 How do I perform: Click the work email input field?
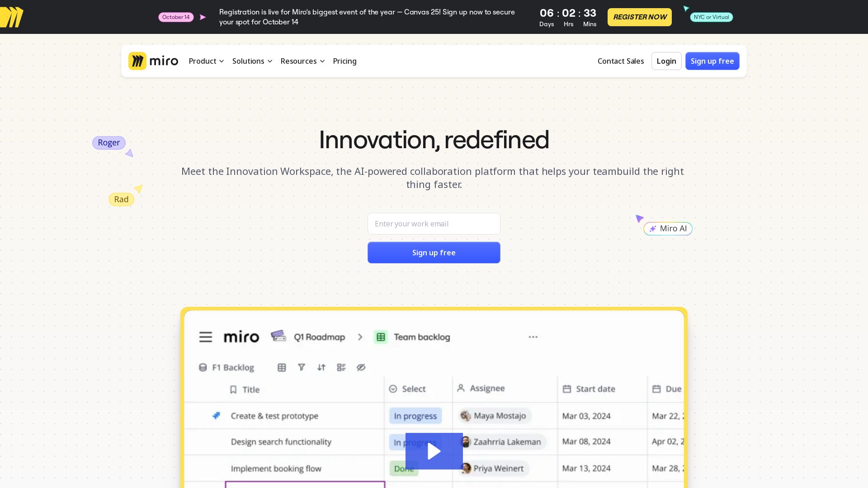tap(434, 224)
